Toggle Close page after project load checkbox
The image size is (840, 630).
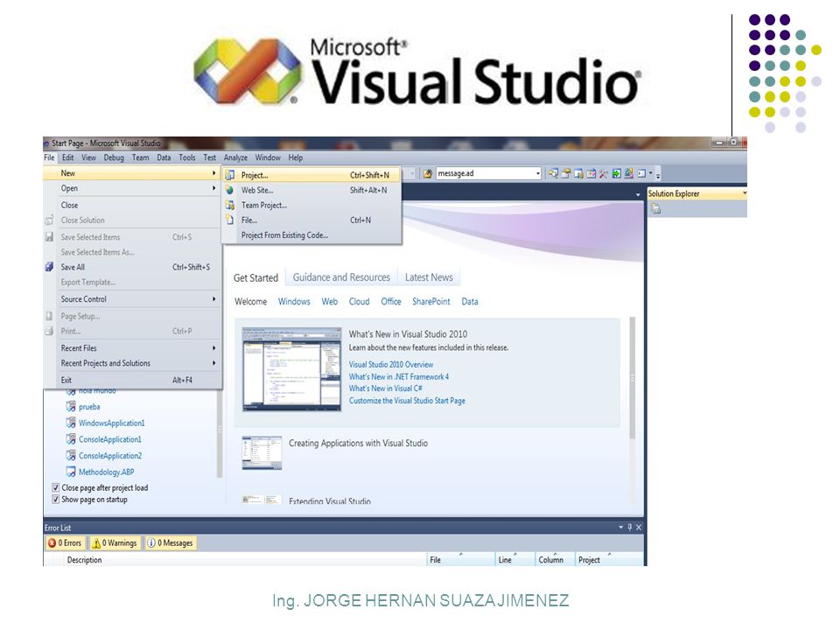point(56,487)
